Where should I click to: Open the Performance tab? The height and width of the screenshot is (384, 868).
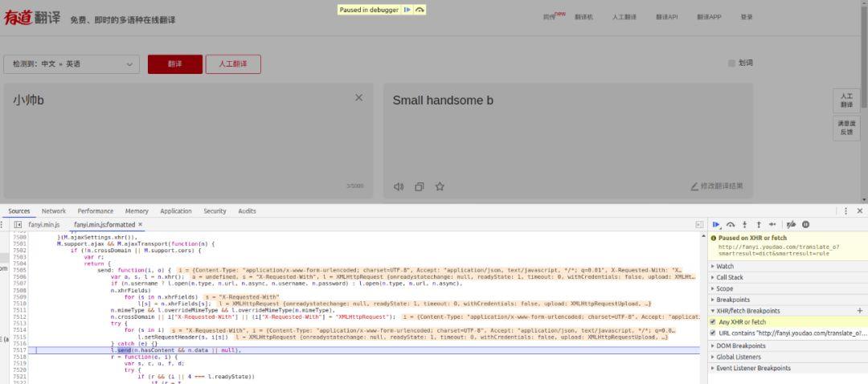pos(95,211)
